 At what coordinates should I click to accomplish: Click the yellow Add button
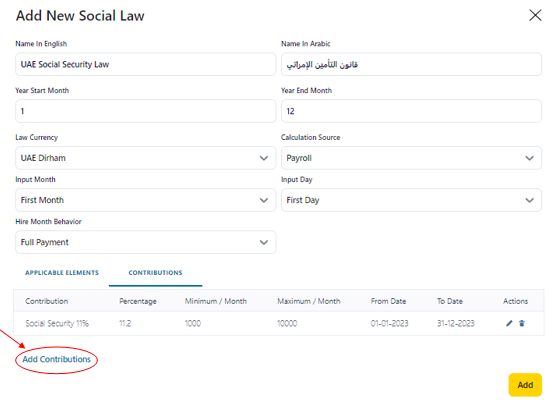pyautogui.click(x=525, y=385)
